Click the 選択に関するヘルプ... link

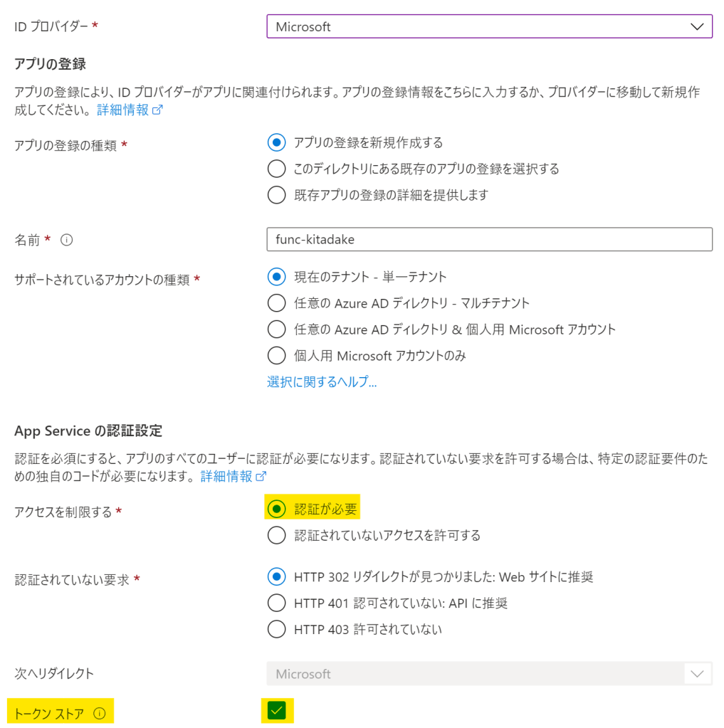tap(322, 382)
